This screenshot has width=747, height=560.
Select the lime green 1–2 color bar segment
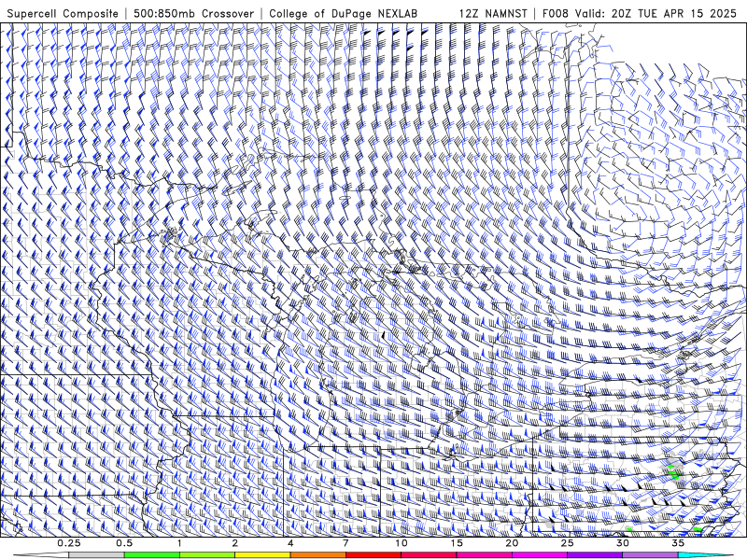tap(206, 555)
